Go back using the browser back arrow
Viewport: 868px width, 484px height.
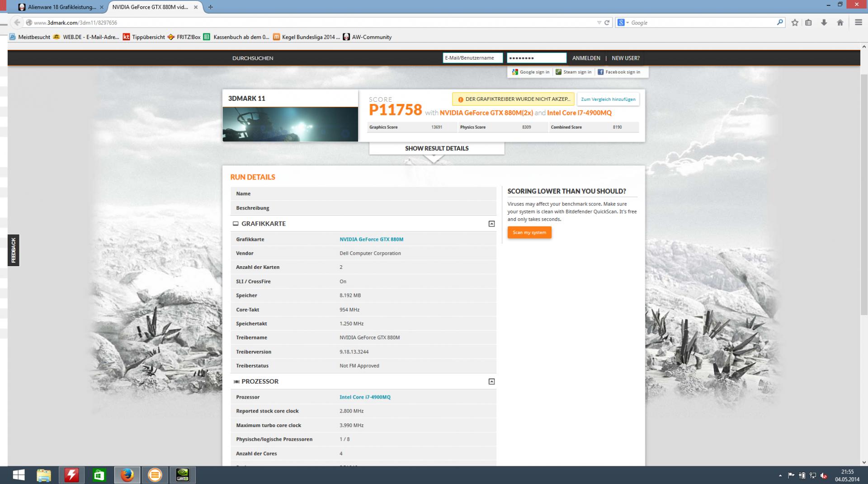point(17,23)
